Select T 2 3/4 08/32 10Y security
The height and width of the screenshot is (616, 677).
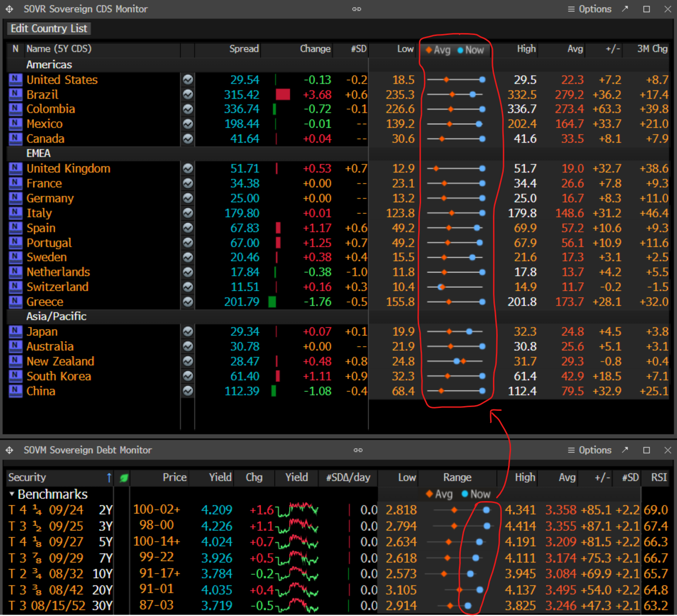tap(61, 574)
